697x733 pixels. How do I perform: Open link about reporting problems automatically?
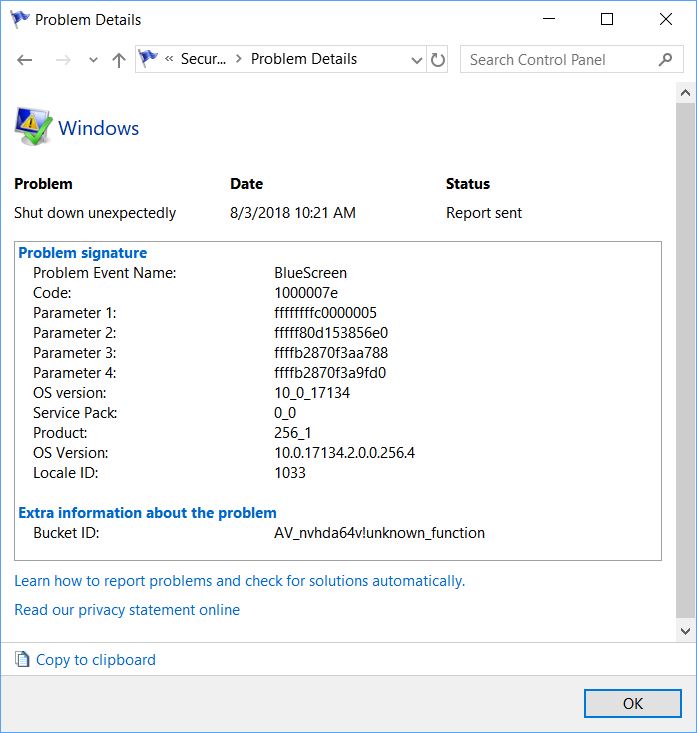pos(240,581)
